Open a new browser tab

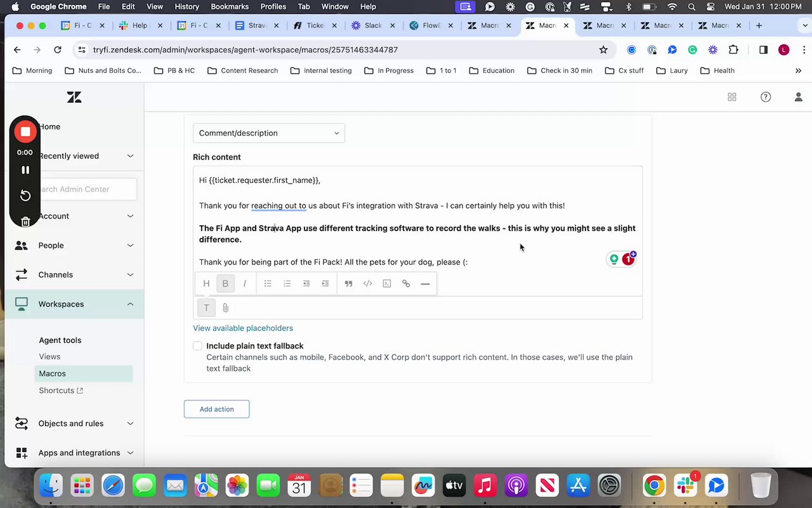tap(759, 25)
